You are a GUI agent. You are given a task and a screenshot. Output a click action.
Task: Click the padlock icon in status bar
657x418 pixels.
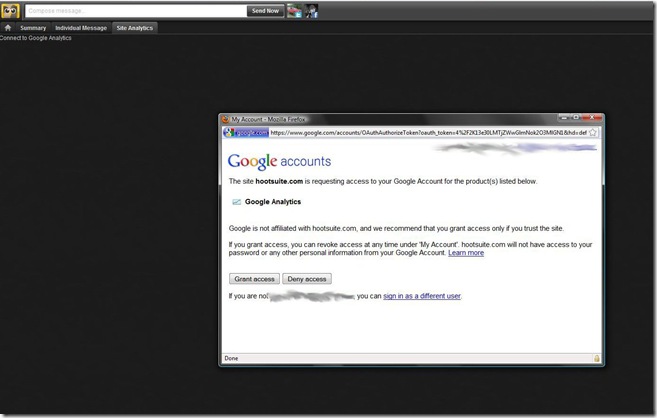click(x=596, y=359)
